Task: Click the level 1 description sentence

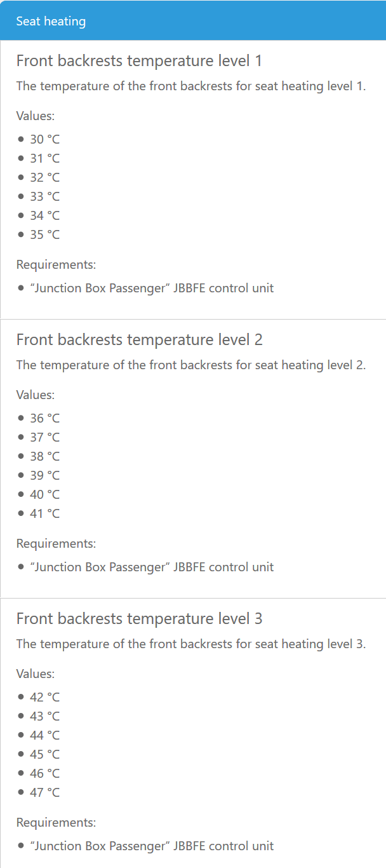Action: click(x=190, y=86)
